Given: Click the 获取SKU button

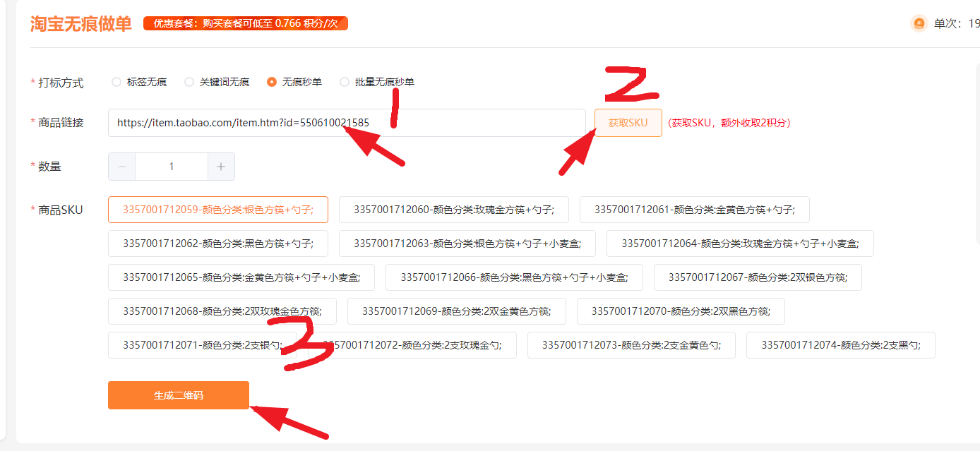Looking at the screenshot, I should pos(628,123).
